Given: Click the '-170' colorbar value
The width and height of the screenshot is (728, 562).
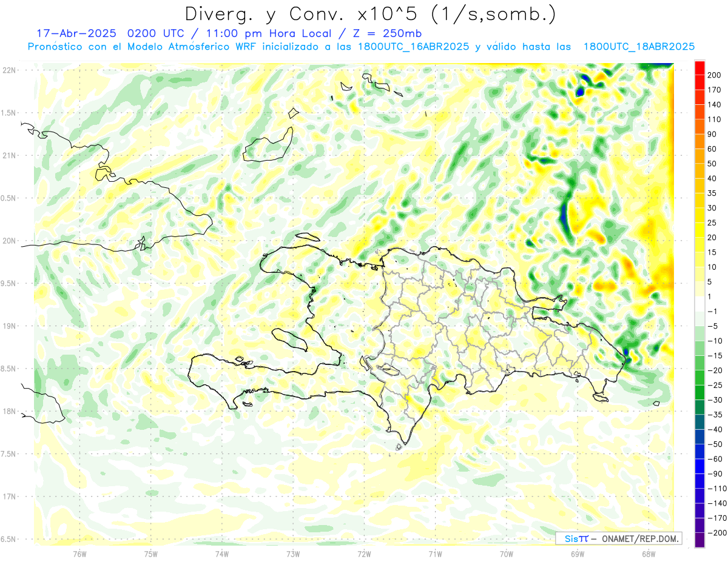Looking at the screenshot, I should [717, 518].
